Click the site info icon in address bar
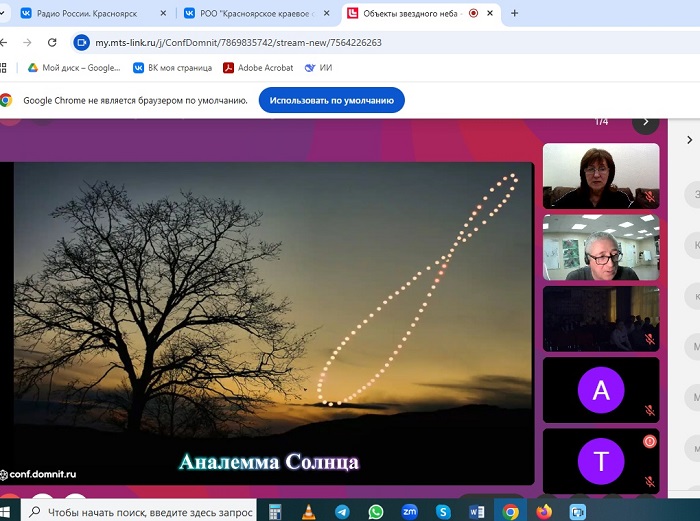This screenshot has width=700, height=521. 81,43
